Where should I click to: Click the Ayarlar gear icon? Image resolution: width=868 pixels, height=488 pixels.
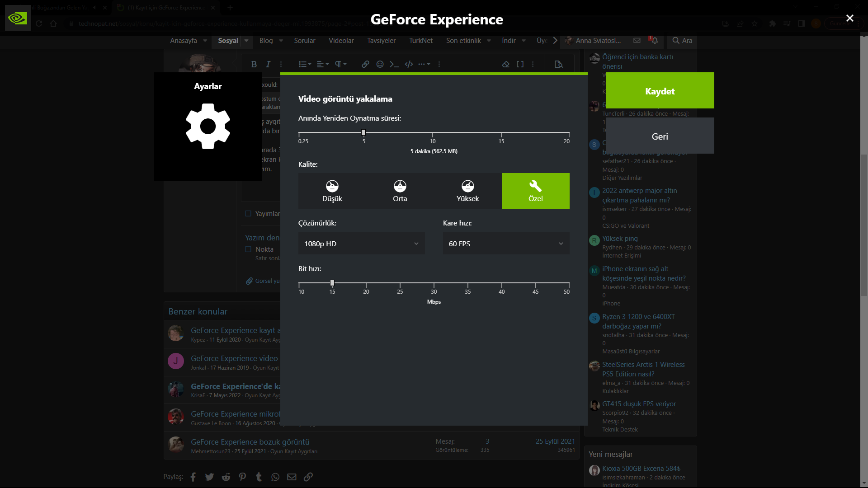coord(208,126)
